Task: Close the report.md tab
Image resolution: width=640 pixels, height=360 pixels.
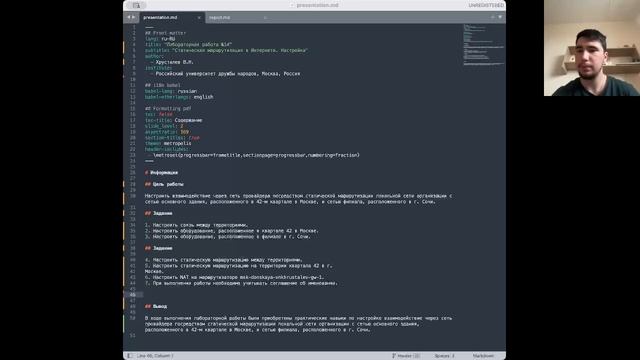Action: point(265,18)
